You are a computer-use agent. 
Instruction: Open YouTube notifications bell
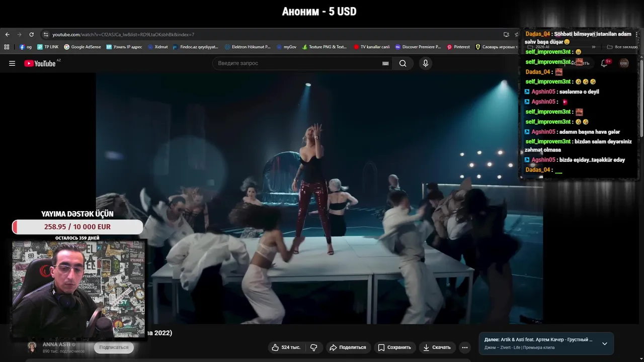pyautogui.click(x=605, y=63)
